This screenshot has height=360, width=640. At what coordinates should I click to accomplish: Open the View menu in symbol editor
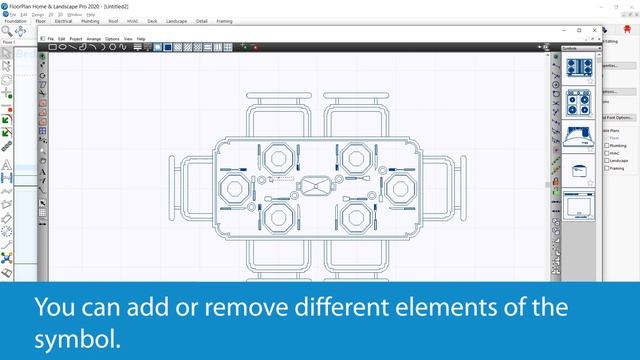[128, 39]
